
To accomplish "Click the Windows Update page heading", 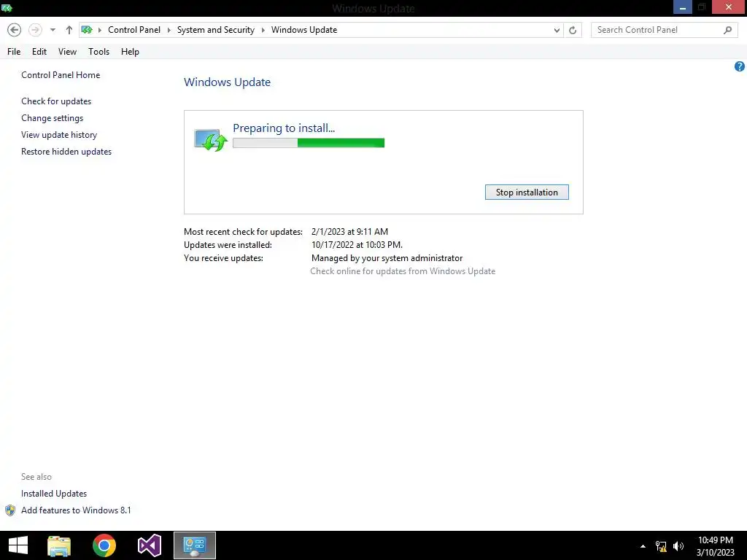I will pyautogui.click(x=228, y=82).
